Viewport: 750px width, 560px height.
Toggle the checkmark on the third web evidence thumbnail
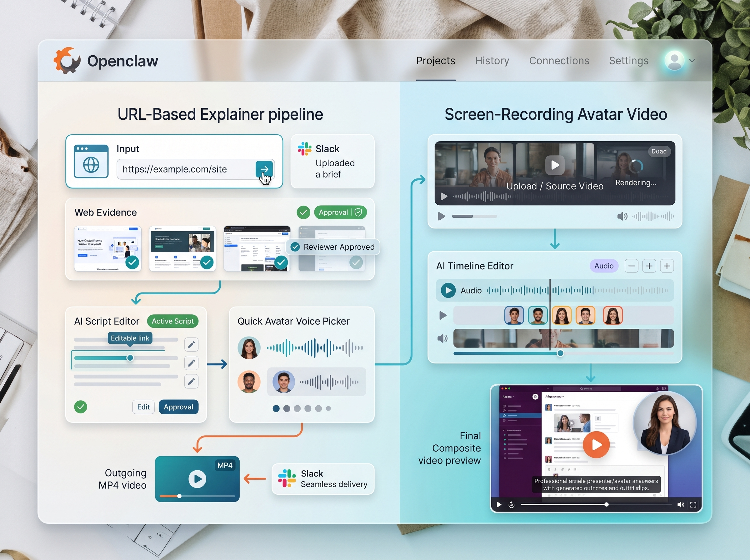(281, 262)
